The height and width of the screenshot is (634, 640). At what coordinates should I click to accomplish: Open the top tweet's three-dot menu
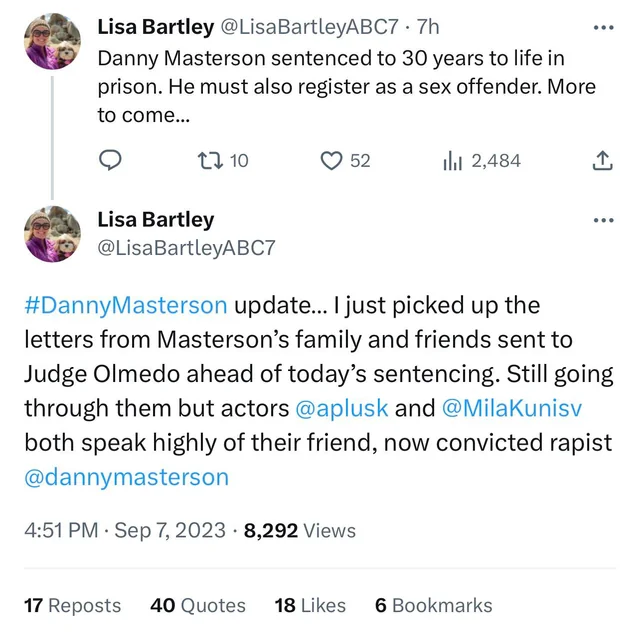pos(602,27)
